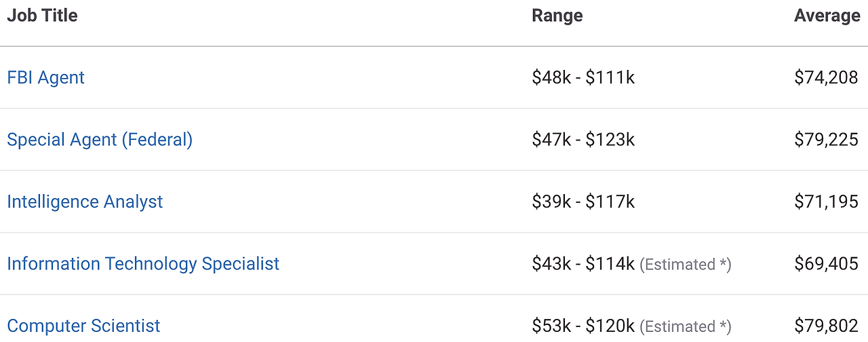868x342 pixels.
Task: Click the $74,208 average salary
Action: [x=826, y=77]
